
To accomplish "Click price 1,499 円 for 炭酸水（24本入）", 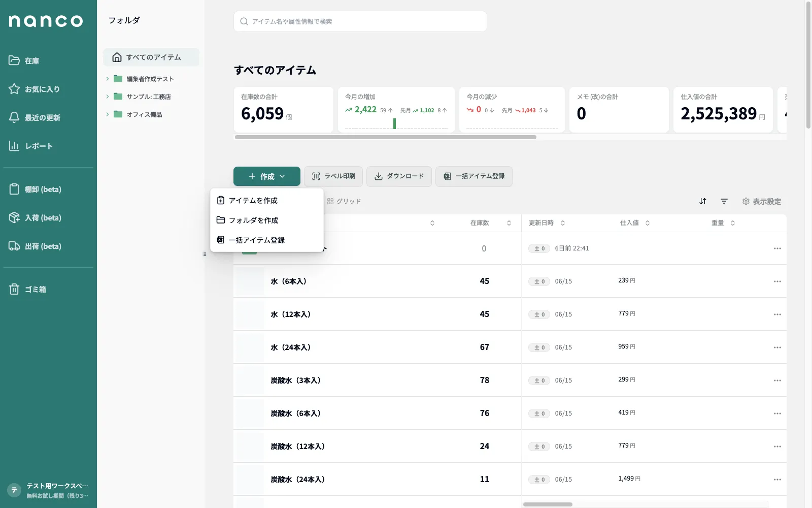I will 629,479.
